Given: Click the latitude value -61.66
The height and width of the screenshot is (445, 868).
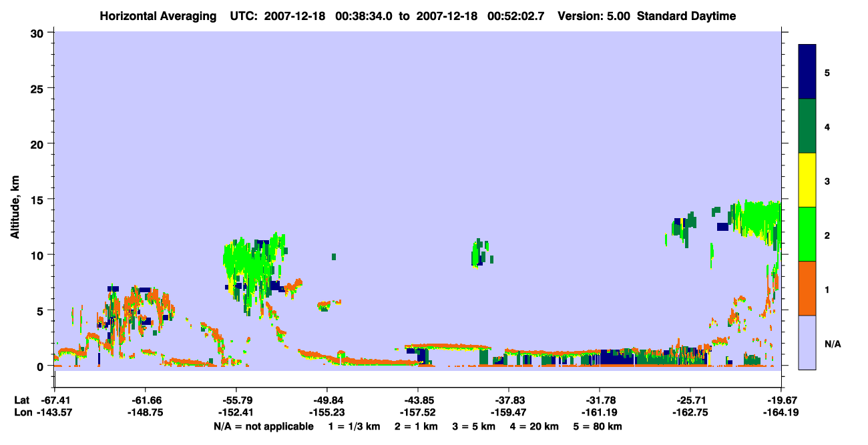Looking at the screenshot, I should [x=146, y=400].
